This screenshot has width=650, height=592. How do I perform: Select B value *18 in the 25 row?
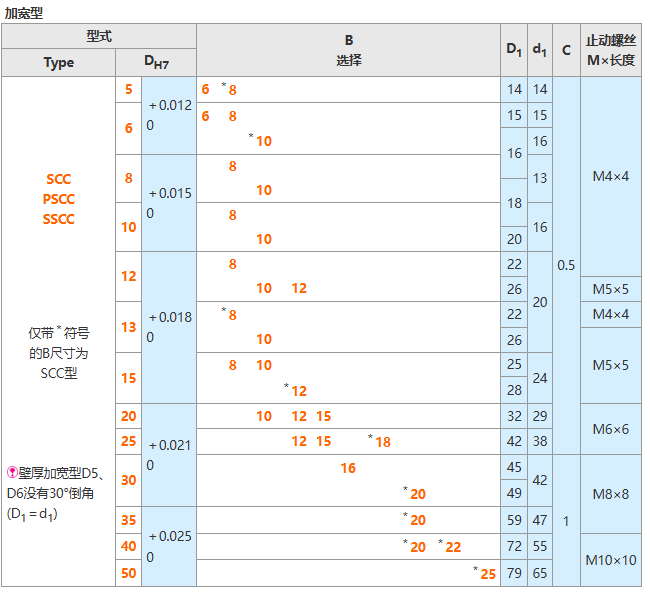(x=379, y=441)
